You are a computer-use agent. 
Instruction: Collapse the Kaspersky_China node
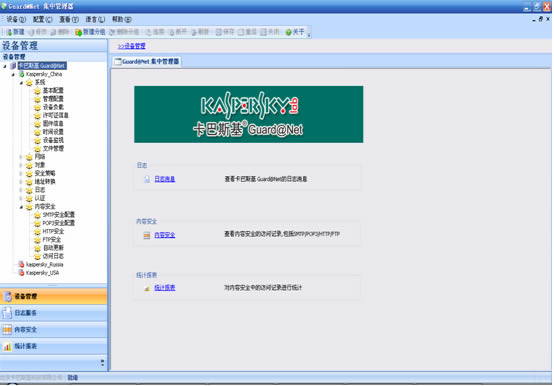(x=13, y=75)
